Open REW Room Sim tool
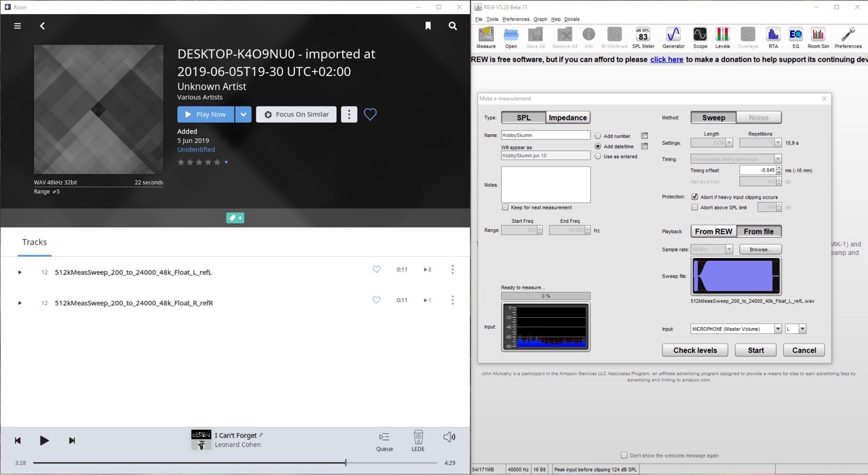Viewport: 868px width, 475px height. pyautogui.click(x=818, y=37)
